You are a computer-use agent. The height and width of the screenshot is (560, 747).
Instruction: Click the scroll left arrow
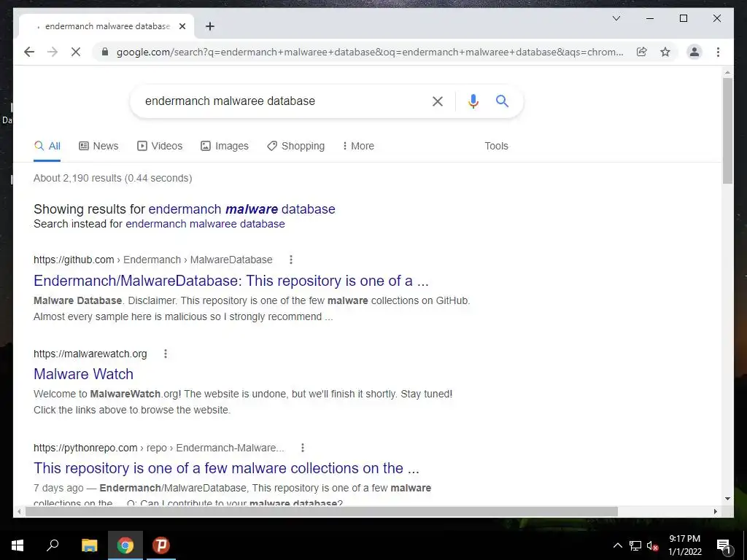click(x=19, y=511)
